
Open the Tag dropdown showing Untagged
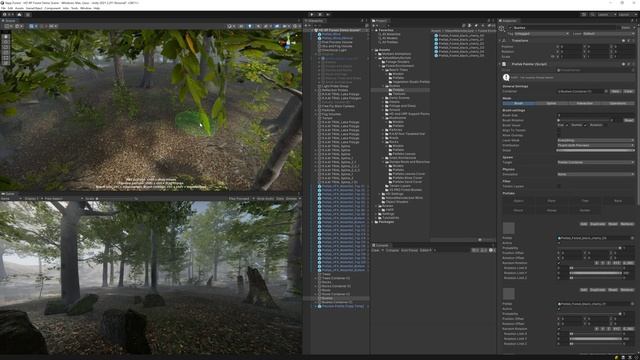click(x=541, y=34)
